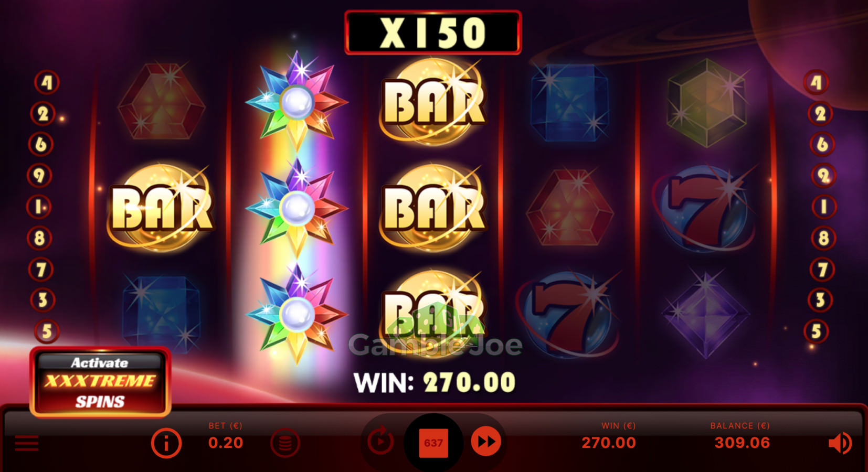Click the bet amount 0.20

226,443
